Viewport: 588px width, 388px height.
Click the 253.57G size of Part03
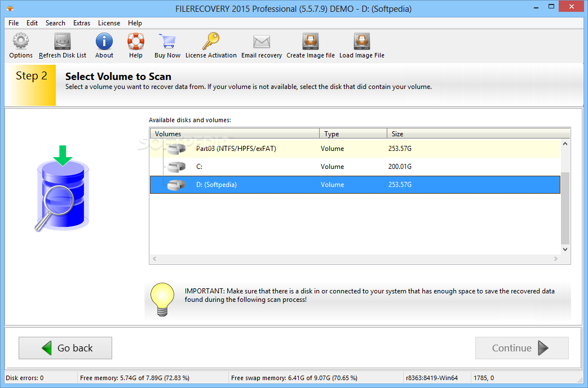(400, 149)
